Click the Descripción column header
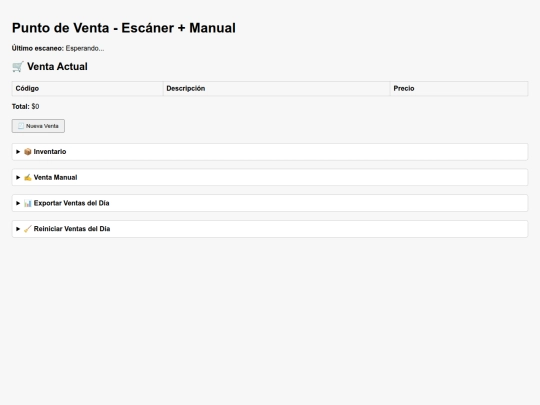The height and width of the screenshot is (405, 540). [277, 89]
